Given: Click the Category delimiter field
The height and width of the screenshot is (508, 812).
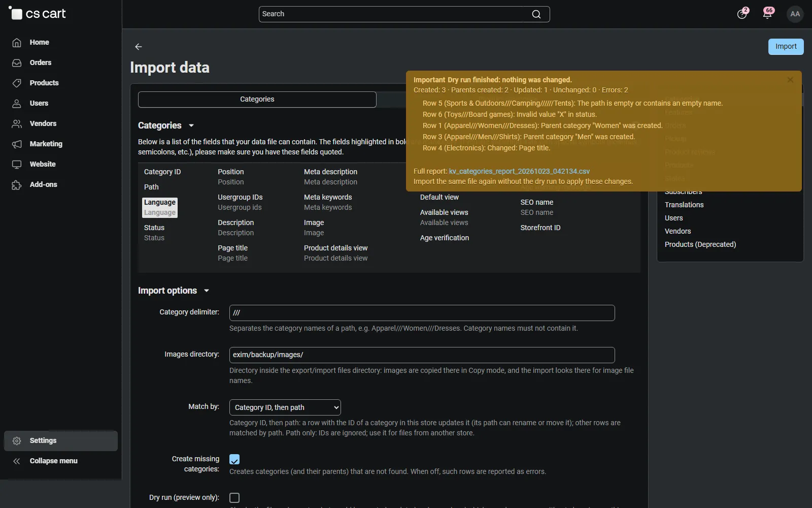Looking at the screenshot, I should point(422,313).
